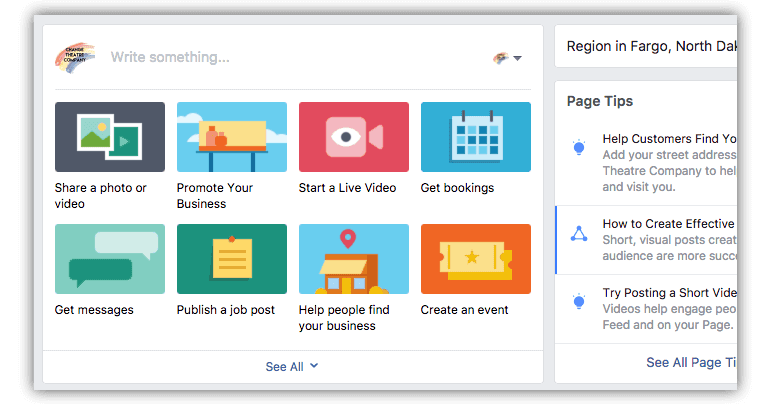Click lightbulb icon beside Try Posting a Short Video
770x404 pixels.
point(578,301)
